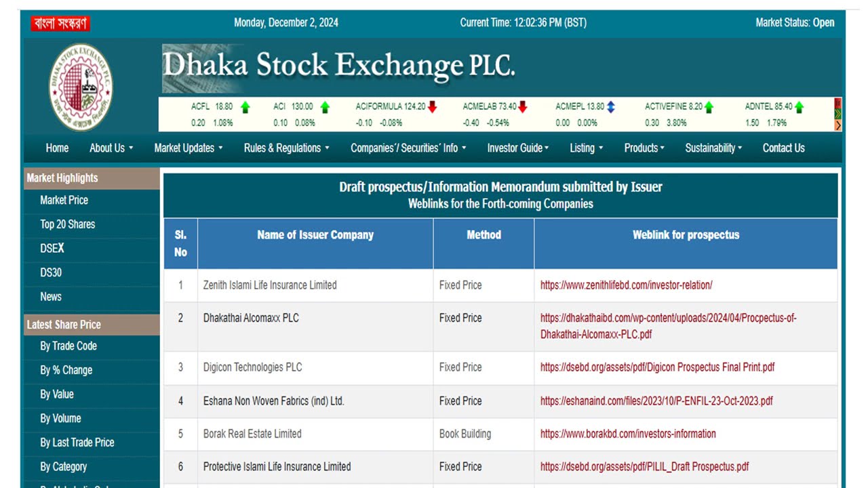View latest share price By Volume

[x=60, y=418]
